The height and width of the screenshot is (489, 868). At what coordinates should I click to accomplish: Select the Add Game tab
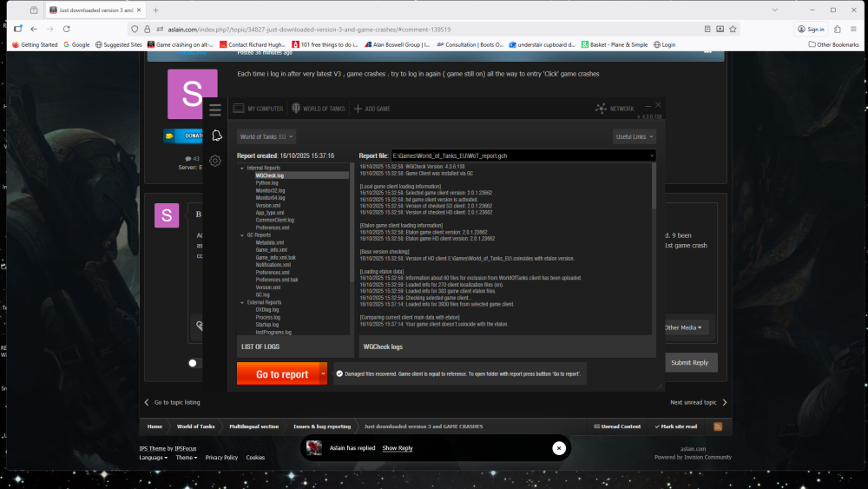[x=372, y=109]
